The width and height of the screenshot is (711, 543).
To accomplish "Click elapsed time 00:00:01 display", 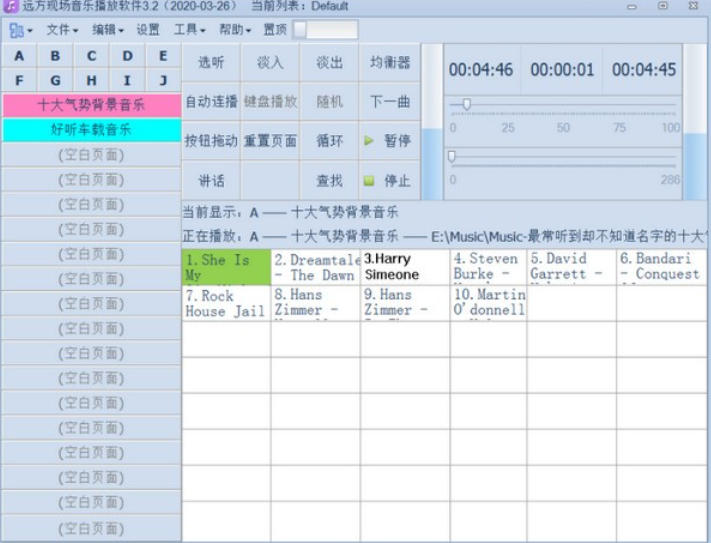I will 562,70.
